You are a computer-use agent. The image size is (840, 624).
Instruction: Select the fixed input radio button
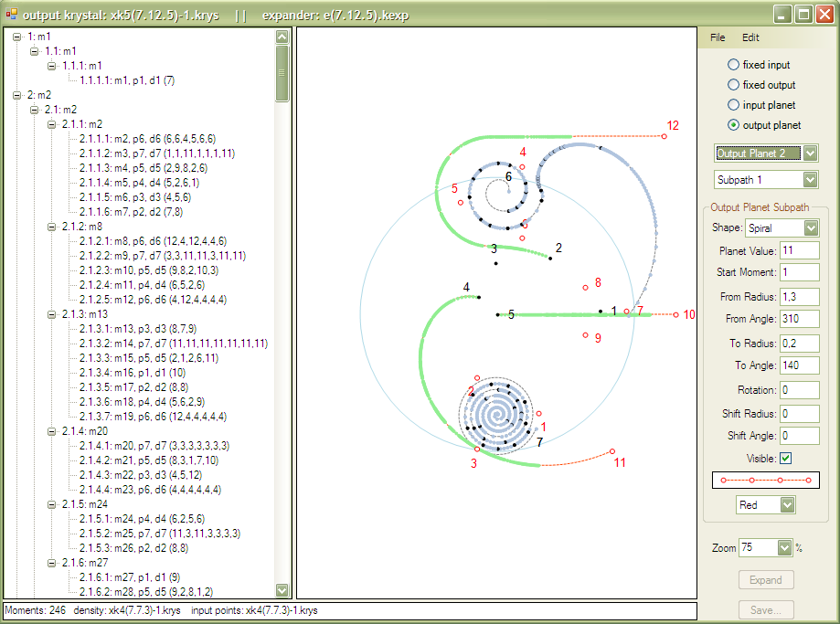click(x=733, y=65)
